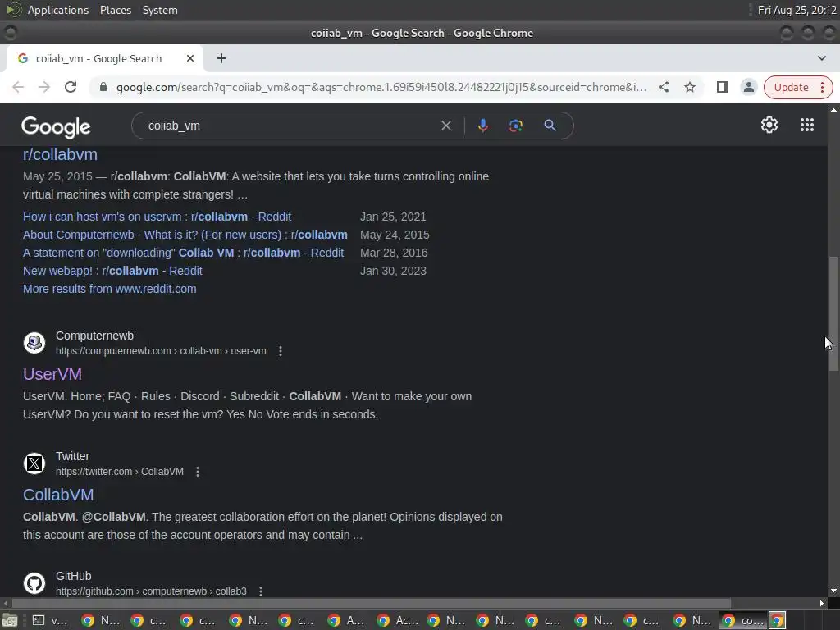Switch to active 'co...' taskbar window
This screenshot has height=630, width=840.
(743, 620)
